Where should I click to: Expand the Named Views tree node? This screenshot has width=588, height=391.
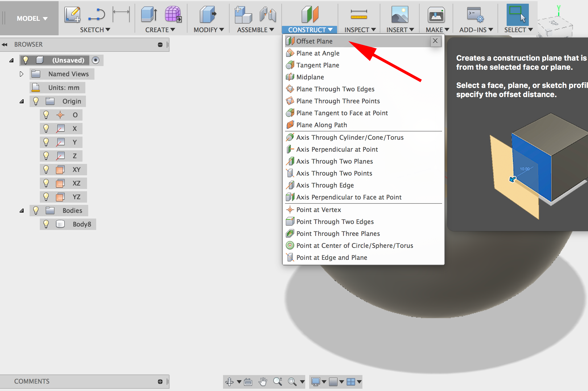click(21, 74)
